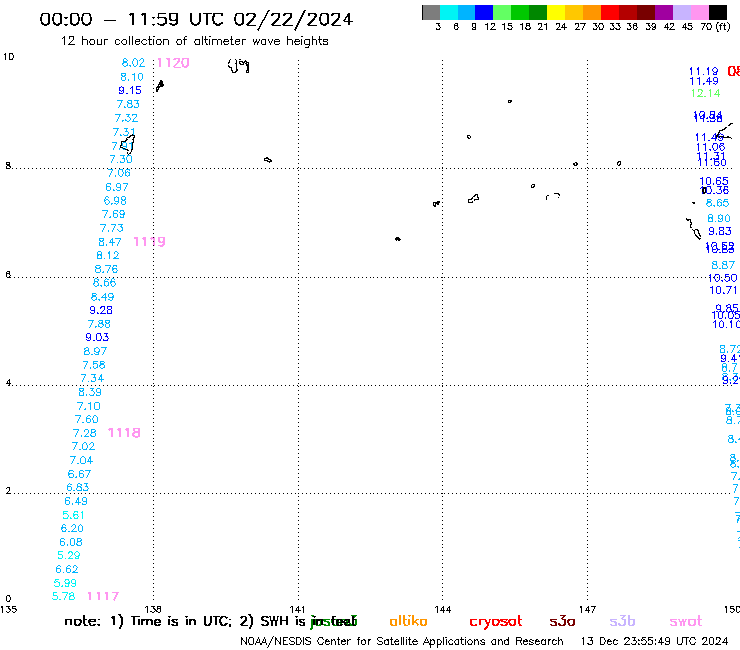Click wave height value 5.29
Image resolution: width=740 pixels, height=650 pixels.
tap(69, 555)
